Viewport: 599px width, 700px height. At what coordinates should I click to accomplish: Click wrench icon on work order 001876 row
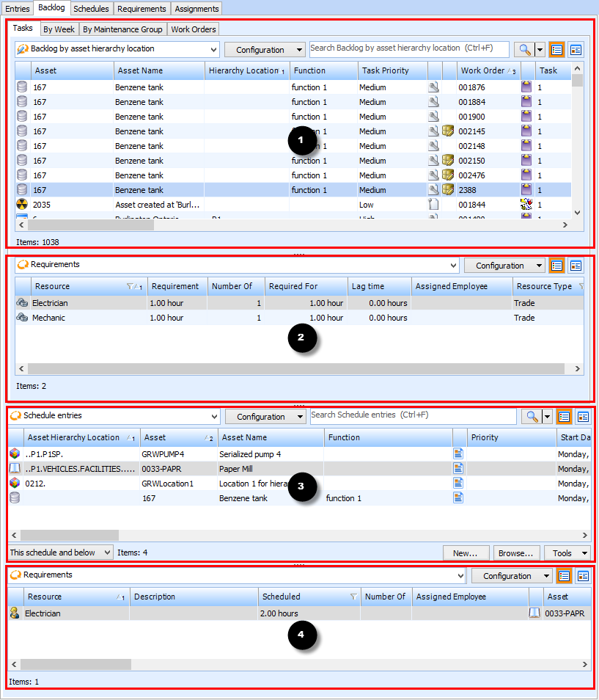tap(434, 87)
